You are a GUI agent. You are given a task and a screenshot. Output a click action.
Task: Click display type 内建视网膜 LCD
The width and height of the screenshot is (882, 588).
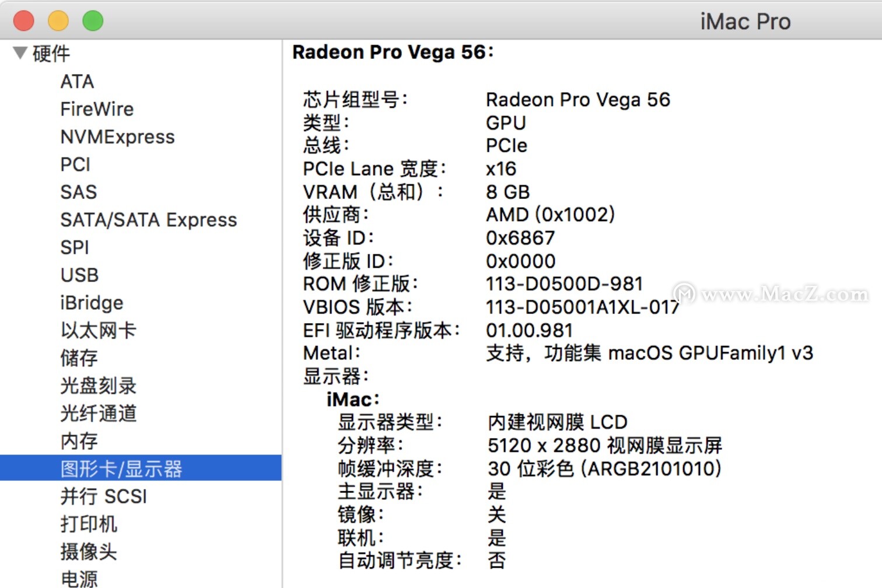(x=558, y=422)
